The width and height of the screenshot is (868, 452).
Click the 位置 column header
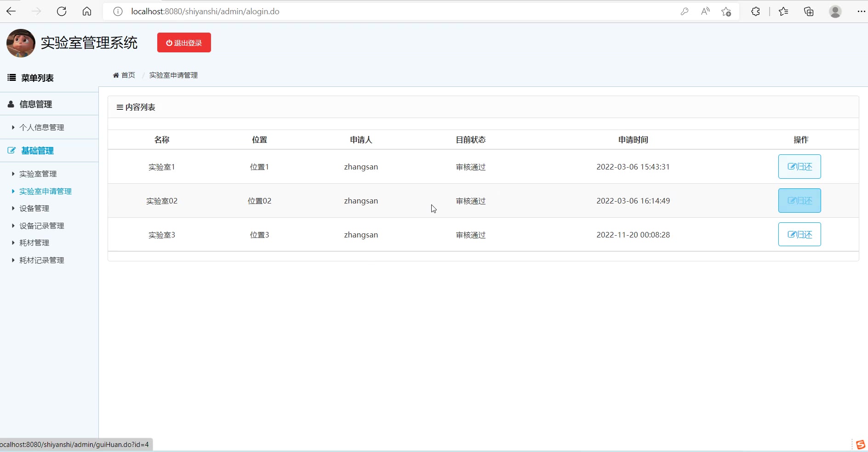pyautogui.click(x=260, y=140)
